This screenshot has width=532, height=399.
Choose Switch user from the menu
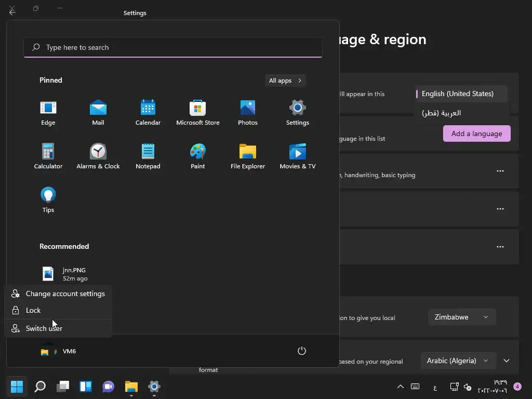(x=58, y=328)
